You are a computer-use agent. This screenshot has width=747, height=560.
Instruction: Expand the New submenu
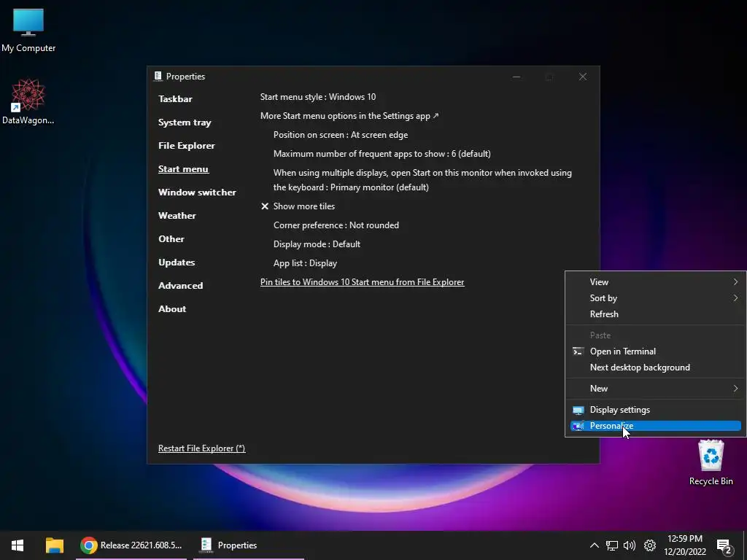pos(656,389)
